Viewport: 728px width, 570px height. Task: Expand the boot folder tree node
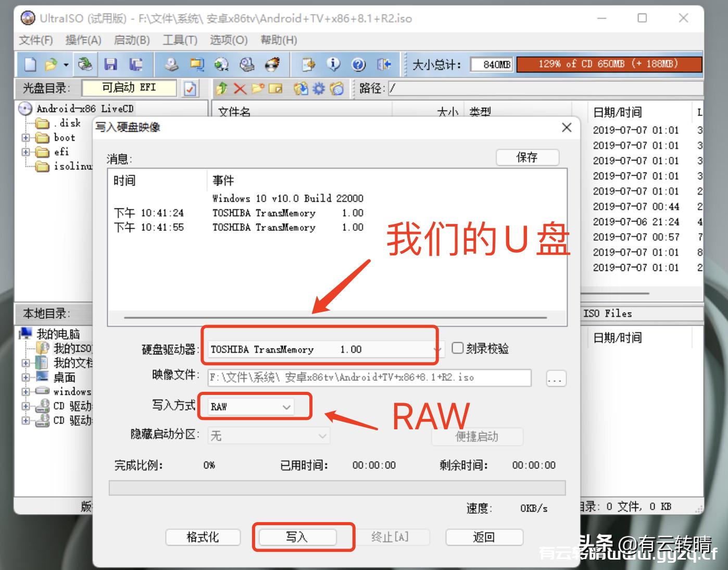(26, 138)
